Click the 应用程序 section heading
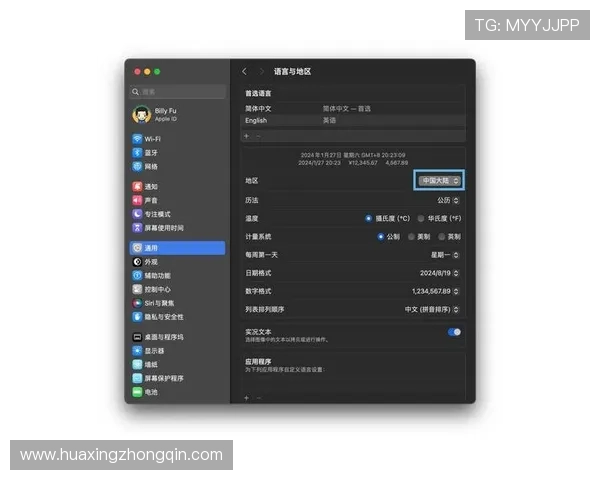Screen dimensions: 600x480 258,362
